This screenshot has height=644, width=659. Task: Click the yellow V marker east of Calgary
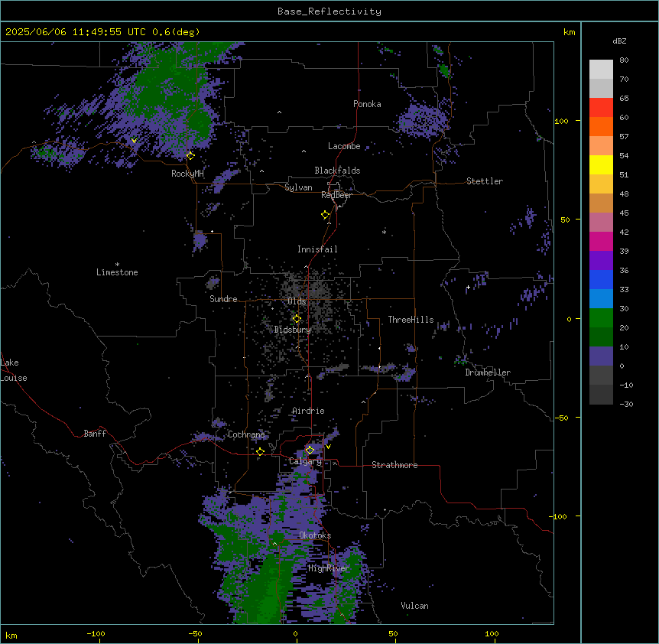(328, 447)
